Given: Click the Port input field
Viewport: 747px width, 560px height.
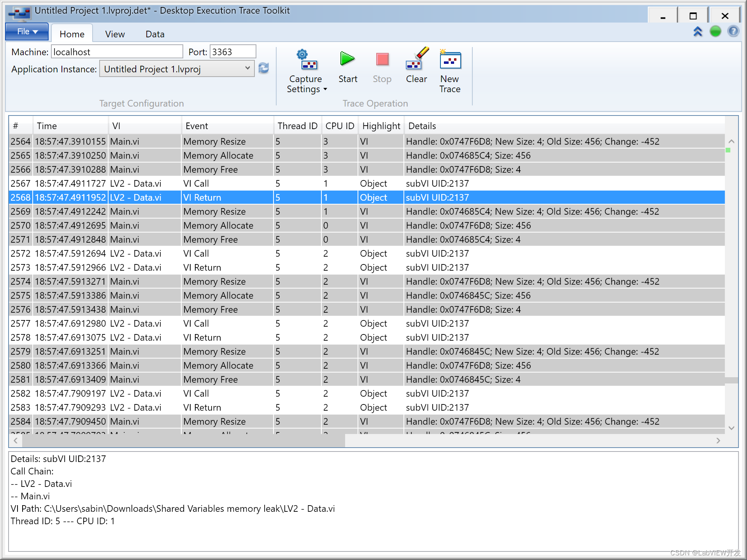Looking at the screenshot, I should click(232, 52).
